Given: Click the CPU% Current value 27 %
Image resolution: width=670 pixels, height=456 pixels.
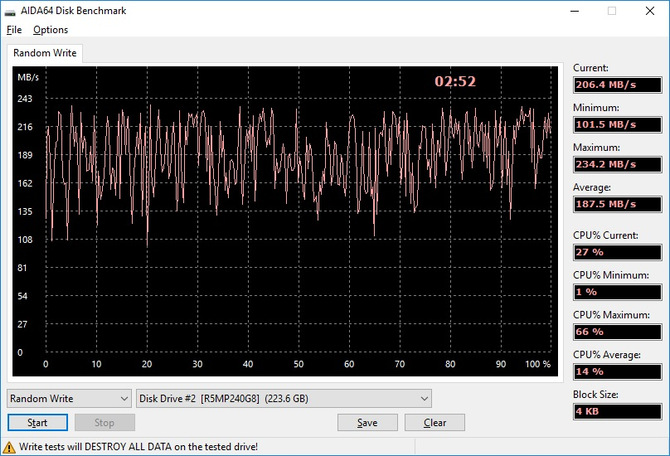Looking at the screenshot, I should pyautogui.click(x=617, y=252).
